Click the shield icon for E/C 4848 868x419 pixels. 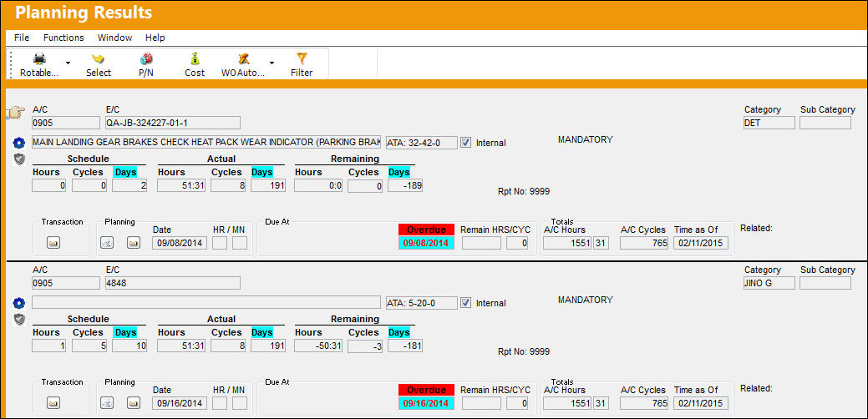[19, 319]
